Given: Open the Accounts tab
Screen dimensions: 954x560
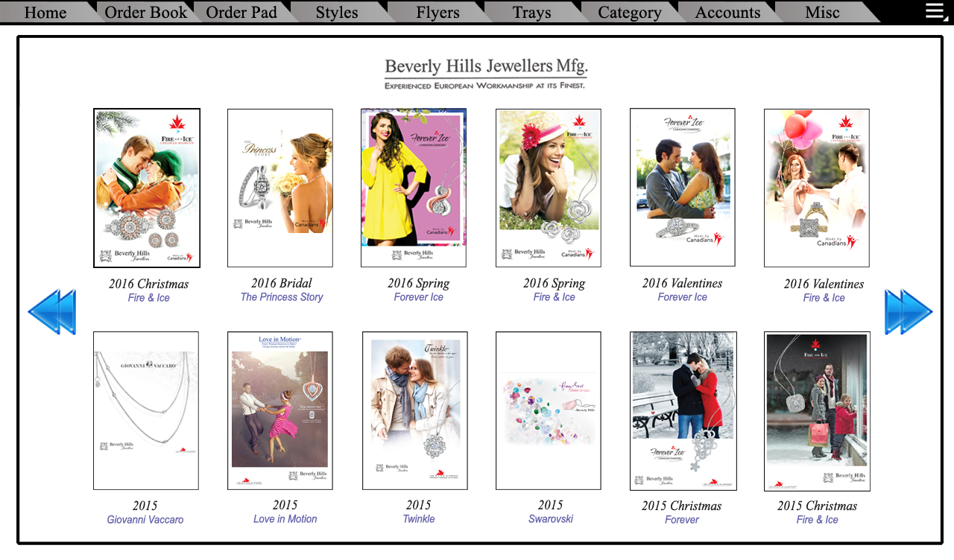Looking at the screenshot, I should point(727,13).
